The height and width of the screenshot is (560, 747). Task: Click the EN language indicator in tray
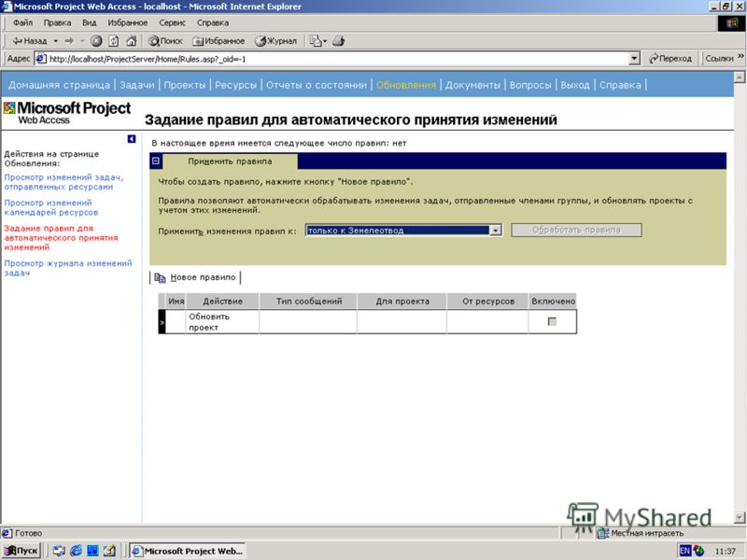coord(685,551)
